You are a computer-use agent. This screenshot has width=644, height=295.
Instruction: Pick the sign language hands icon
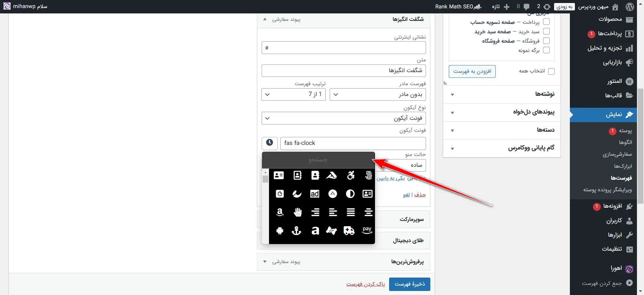point(331,231)
